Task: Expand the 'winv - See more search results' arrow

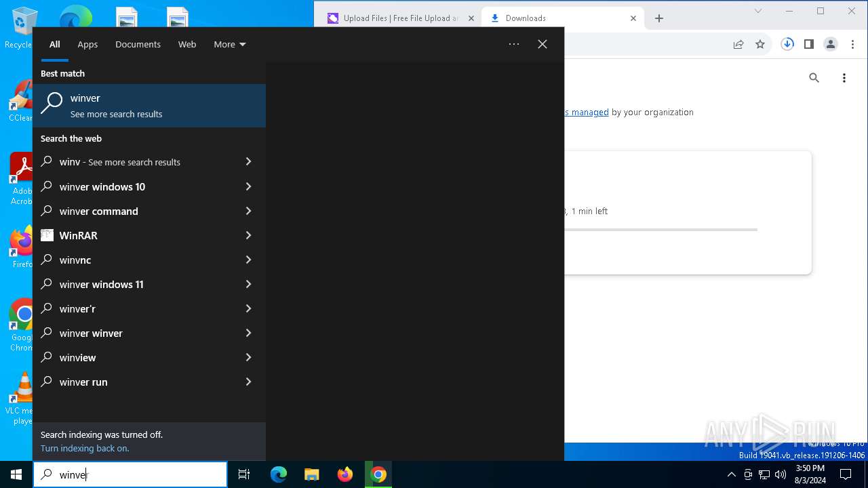Action: pyautogui.click(x=248, y=162)
